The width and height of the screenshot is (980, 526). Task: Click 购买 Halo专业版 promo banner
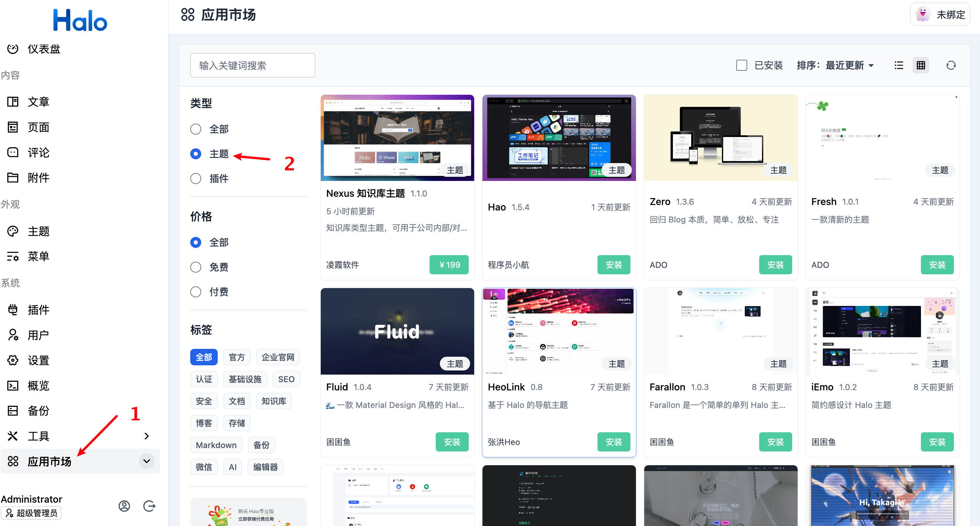pyautogui.click(x=248, y=512)
